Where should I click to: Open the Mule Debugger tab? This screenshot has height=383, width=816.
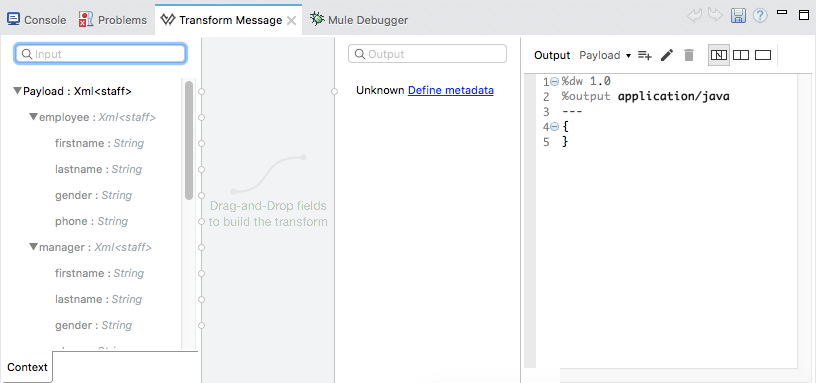[359, 20]
